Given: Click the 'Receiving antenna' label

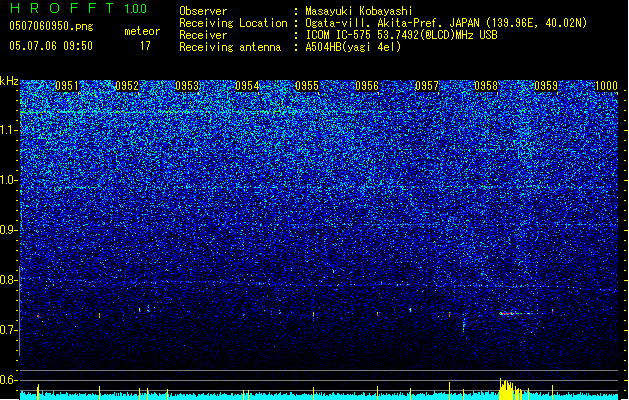Looking at the screenshot, I should coord(230,47).
